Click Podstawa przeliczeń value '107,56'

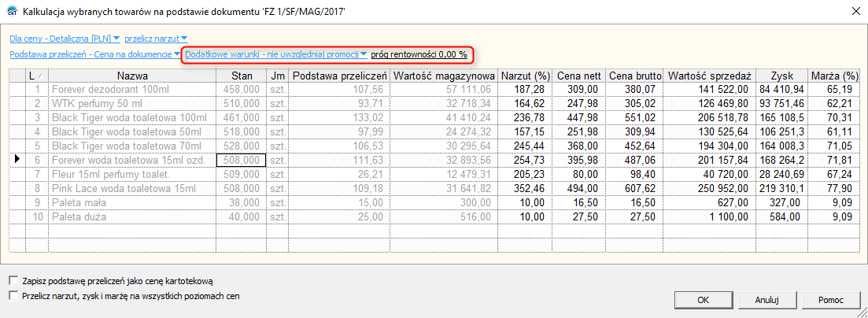[368, 89]
